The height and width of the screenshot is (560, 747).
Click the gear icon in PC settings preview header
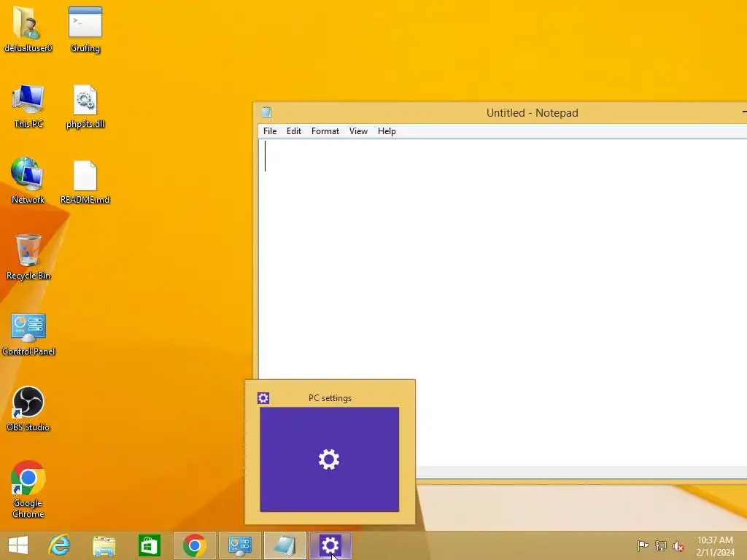[x=263, y=398]
